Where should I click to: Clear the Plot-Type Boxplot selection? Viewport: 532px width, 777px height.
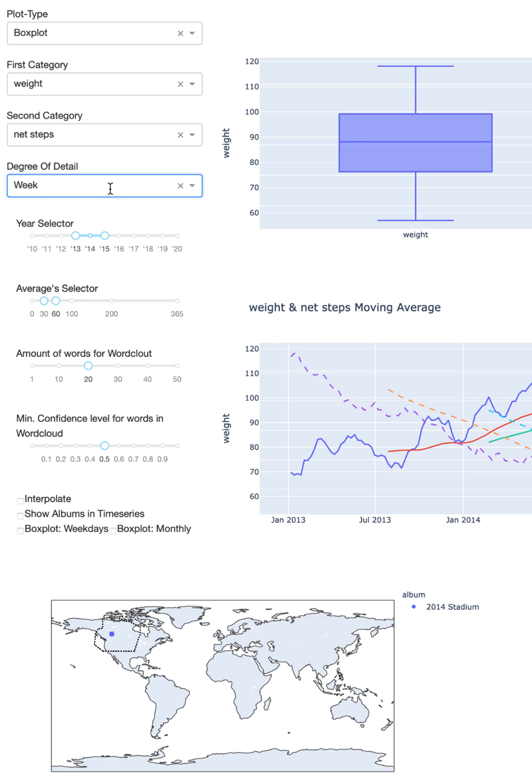(x=180, y=34)
